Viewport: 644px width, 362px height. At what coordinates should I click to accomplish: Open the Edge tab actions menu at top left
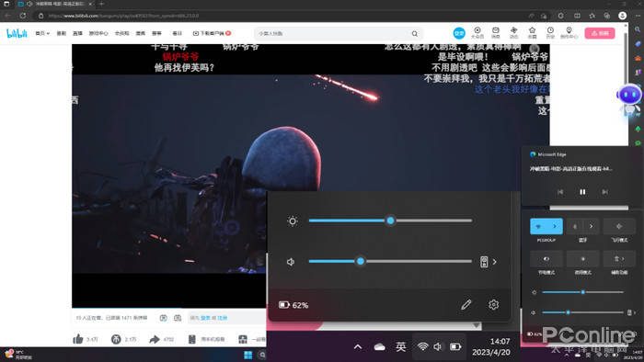coord(6,4)
